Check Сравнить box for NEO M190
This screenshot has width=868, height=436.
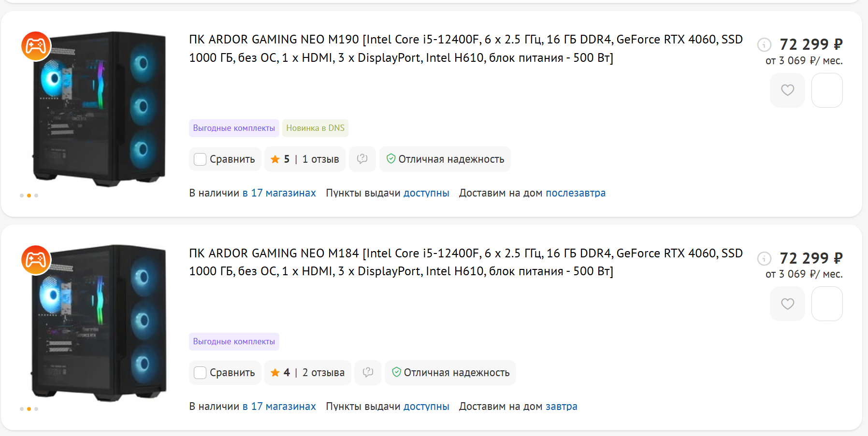coord(200,159)
